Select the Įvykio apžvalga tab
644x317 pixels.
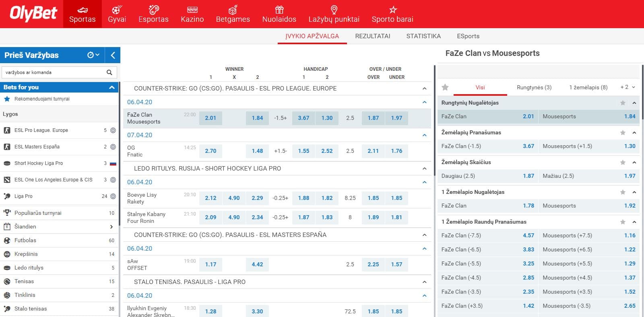312,36
